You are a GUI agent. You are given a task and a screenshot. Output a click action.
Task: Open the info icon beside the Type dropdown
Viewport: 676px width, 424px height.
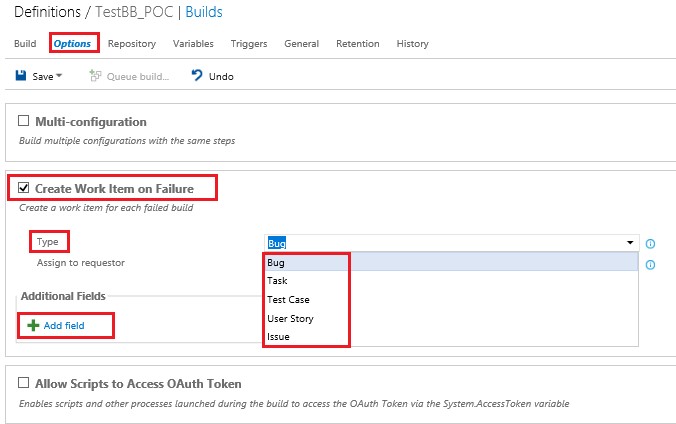coord(650,244)
